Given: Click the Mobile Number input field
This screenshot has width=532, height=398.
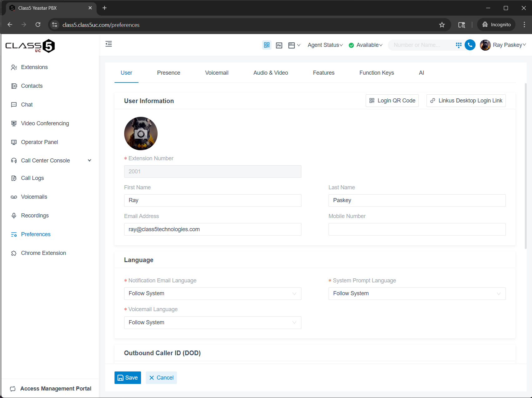Looking at the screenshot, I should coord(417,229).
